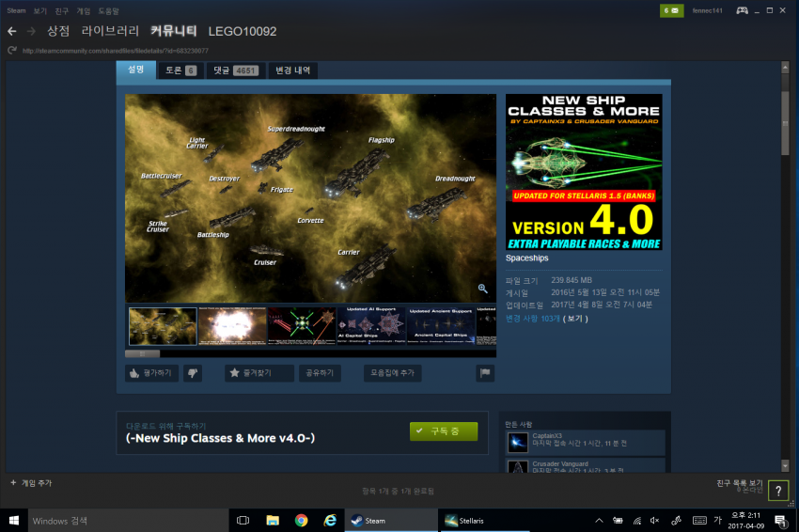Switch to Stellaris on the taskbar
Viewport: 799px width, 532px height.
tap(485, 521)
